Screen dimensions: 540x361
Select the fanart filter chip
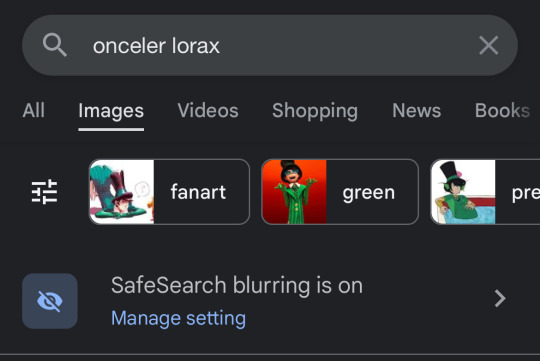coord(169,192)
